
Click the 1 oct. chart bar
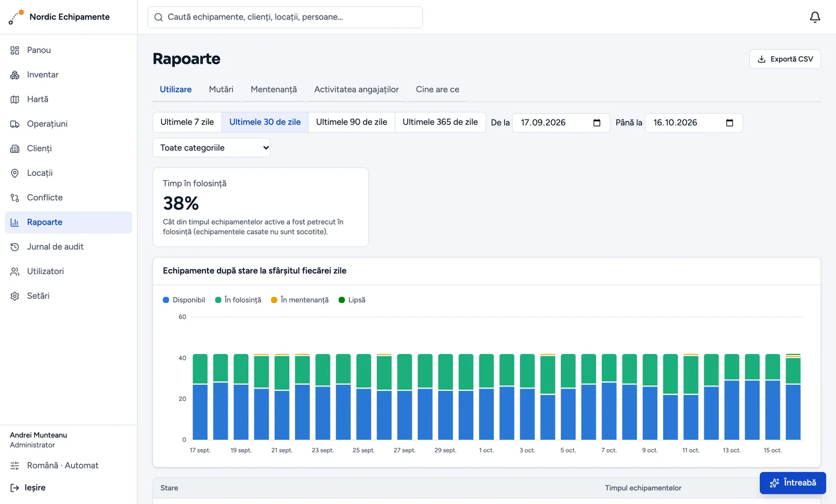[486, 397]
